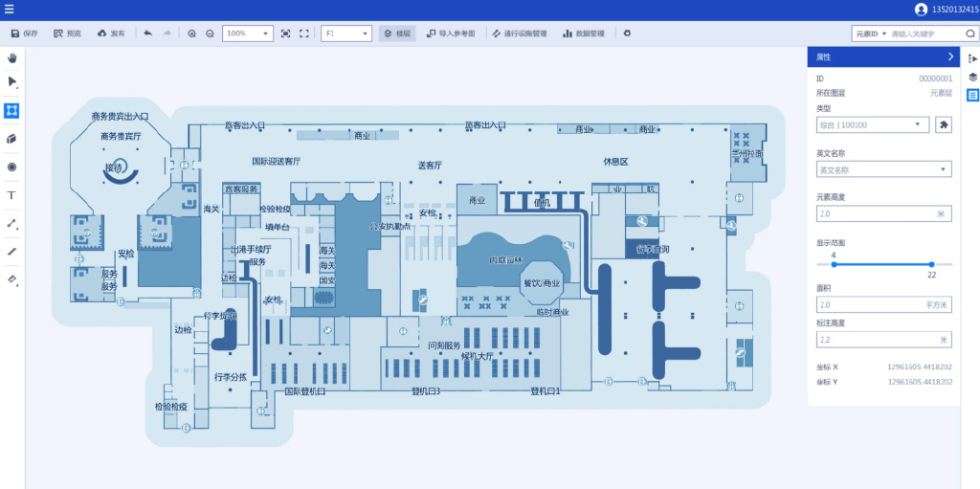Redo the last undone action
Viewport: 980px width, 489px height.
coord(167,33)
